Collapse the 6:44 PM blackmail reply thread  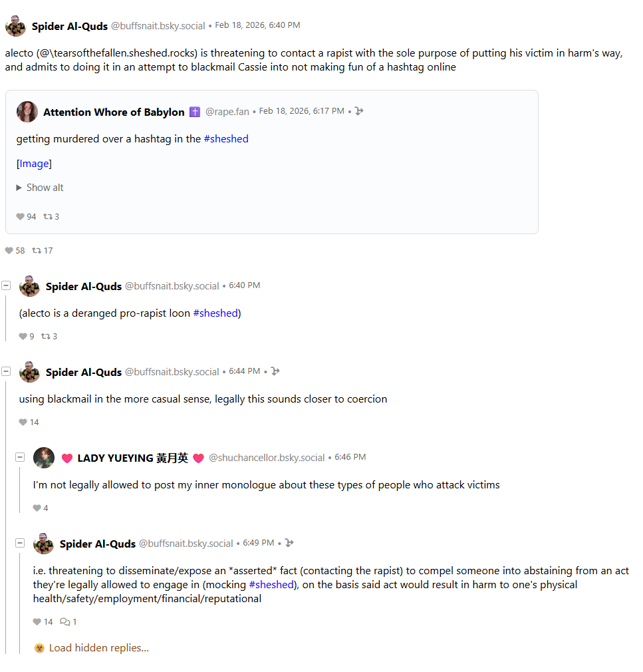(6, 371)
